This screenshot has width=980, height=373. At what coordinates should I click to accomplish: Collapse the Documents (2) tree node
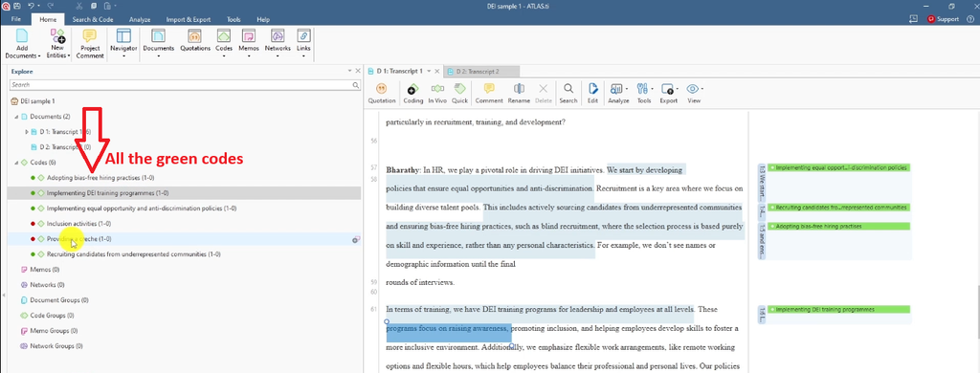[15, 117]
